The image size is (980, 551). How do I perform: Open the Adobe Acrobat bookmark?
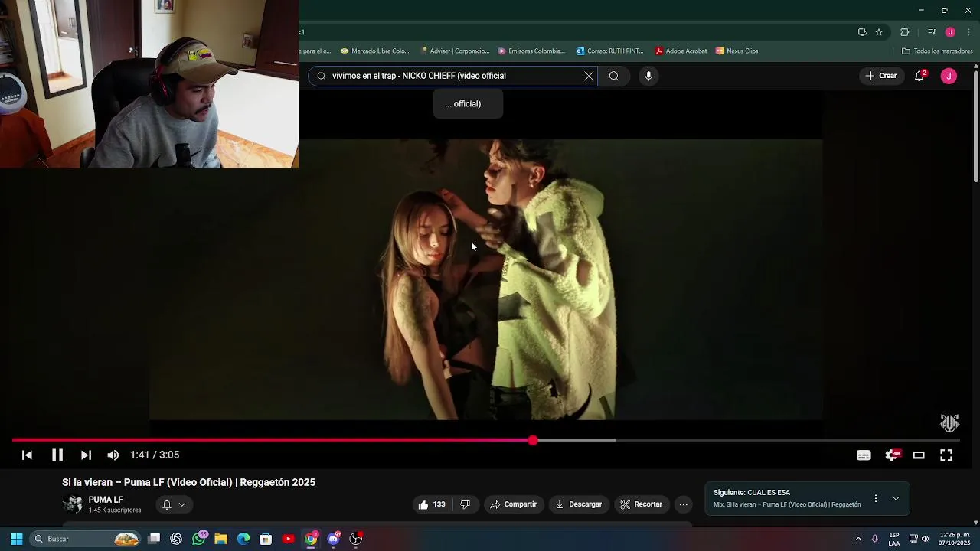[681, 51]
